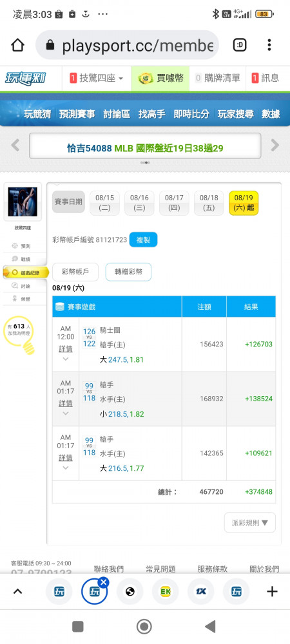Show the previous announcement with left arrow
Image resolution: width=290 pixels, height=644 pixels.
[x=15, y=145]
